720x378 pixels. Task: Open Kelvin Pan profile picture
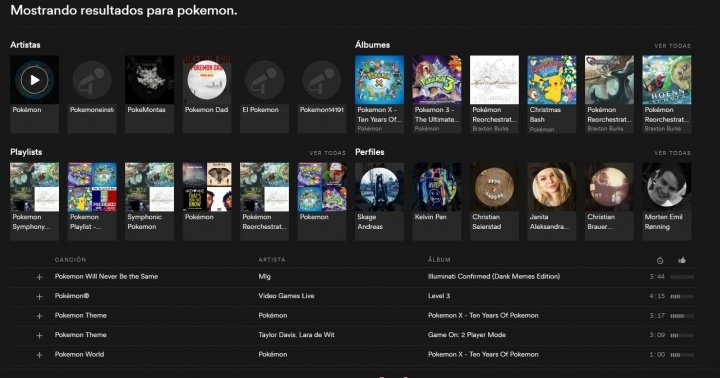(437, 187)
